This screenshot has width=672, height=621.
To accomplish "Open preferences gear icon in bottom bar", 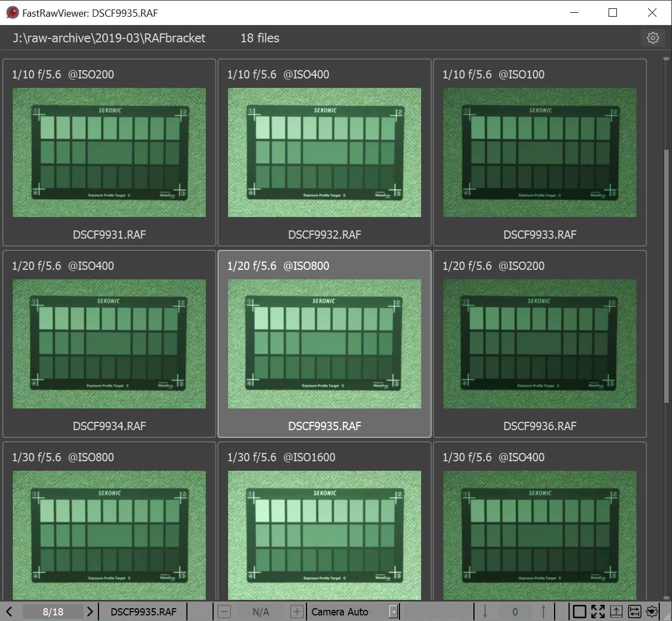I will tap(652, 612).
